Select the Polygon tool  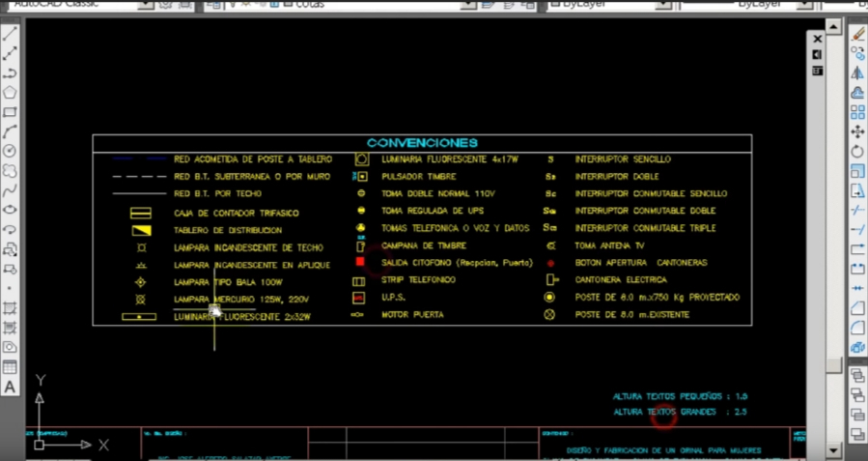point(10,92)
